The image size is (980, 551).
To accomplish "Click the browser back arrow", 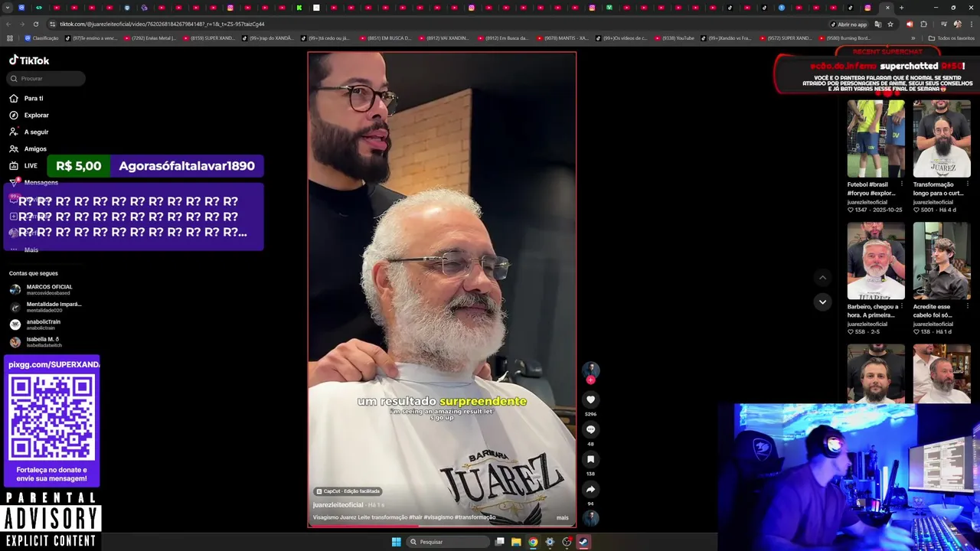I will click(x=9, y=24).
